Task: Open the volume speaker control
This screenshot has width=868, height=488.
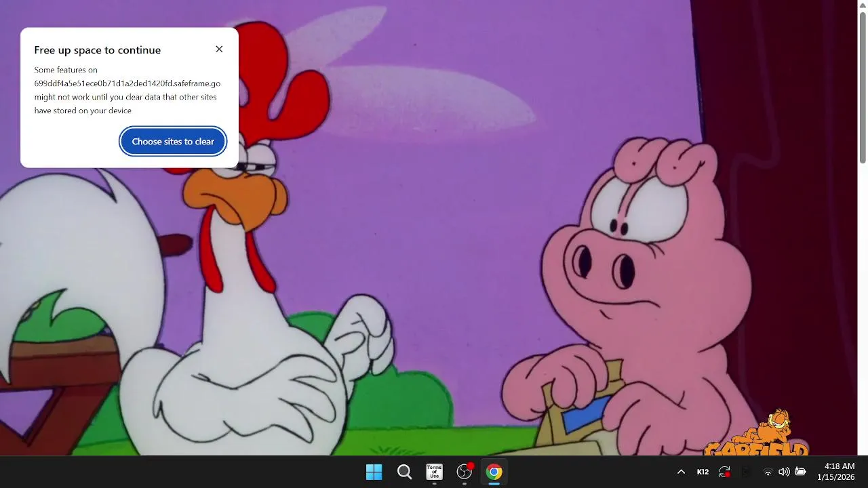Action: click(784, 472)
